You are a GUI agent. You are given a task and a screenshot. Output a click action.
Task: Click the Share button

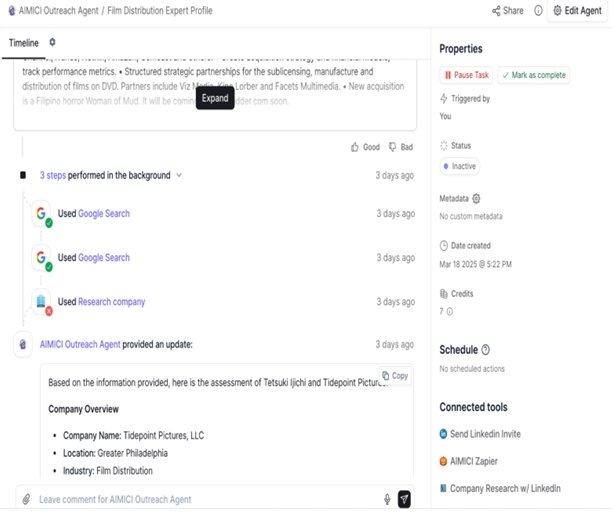pyautogui.click(x=508, y=11)
